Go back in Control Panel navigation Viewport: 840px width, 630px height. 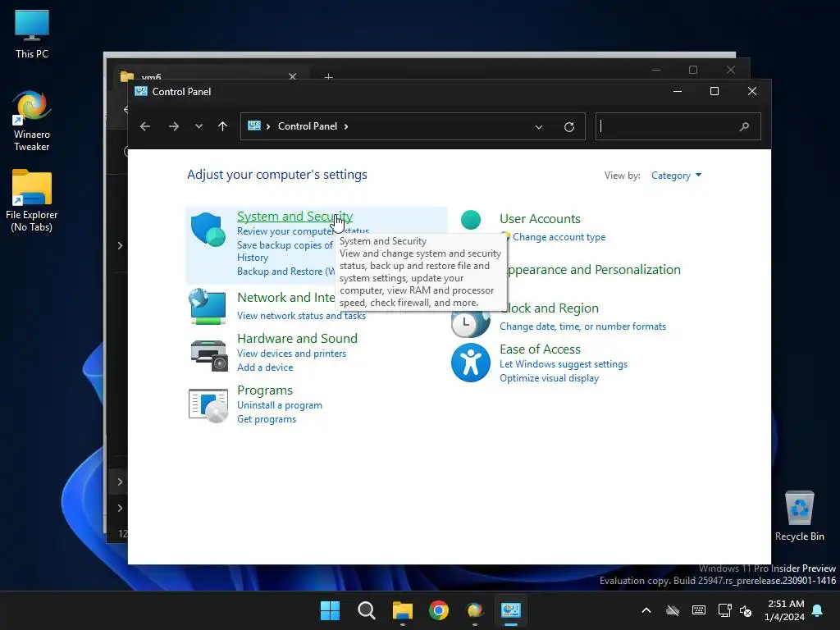pyautogui.click(x=145, y=126)
